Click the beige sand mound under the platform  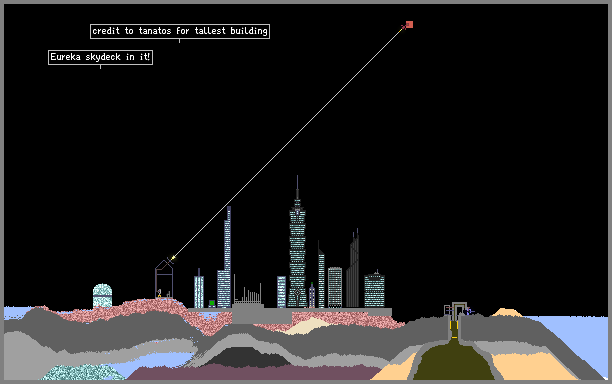pos(308,326)
